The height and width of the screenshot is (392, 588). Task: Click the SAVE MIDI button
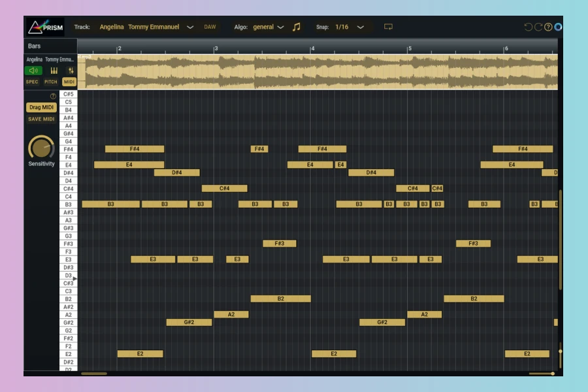click(41, 119)
